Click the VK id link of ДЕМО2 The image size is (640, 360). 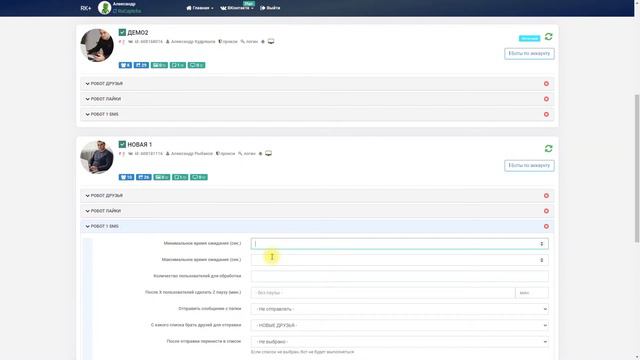coord(145,42)
